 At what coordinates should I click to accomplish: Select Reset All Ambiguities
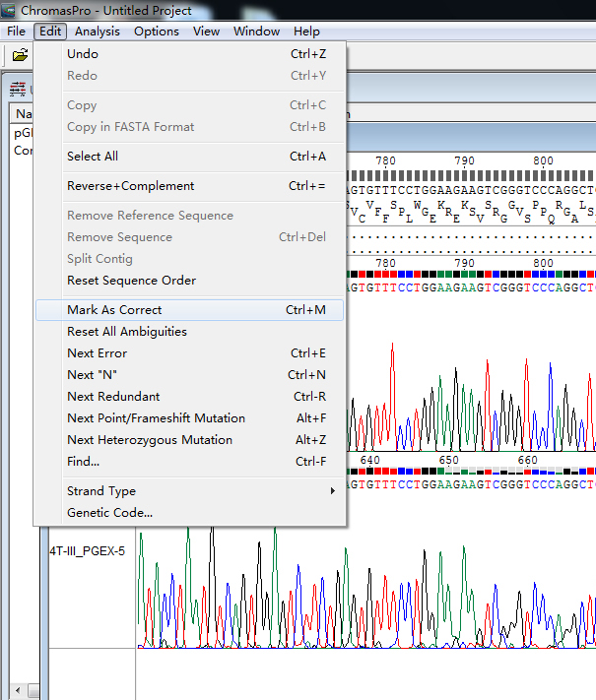pyautogui.click(x=126, y=332)
